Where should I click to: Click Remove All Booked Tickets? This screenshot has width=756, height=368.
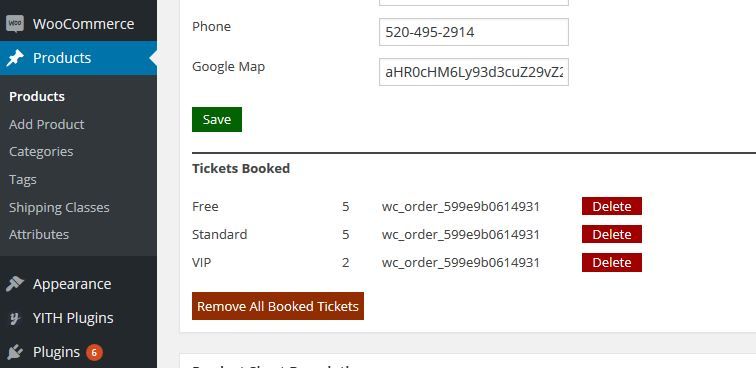[278, 306]
